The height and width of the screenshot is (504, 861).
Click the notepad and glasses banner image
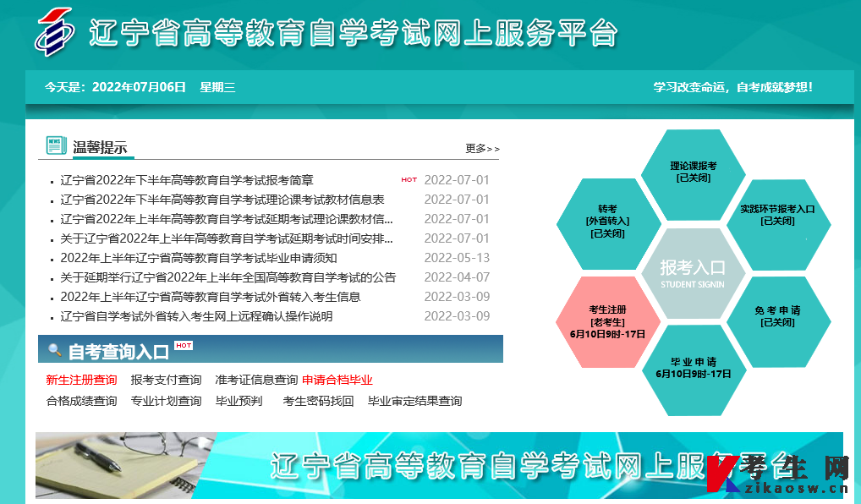[x=123, y=465]
